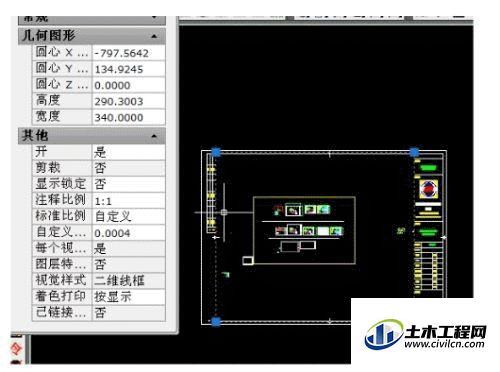This screenshot has width=500, height=372.
Task: Click the red-blue circular logo in title block
Action: click(x=428, y=189)
